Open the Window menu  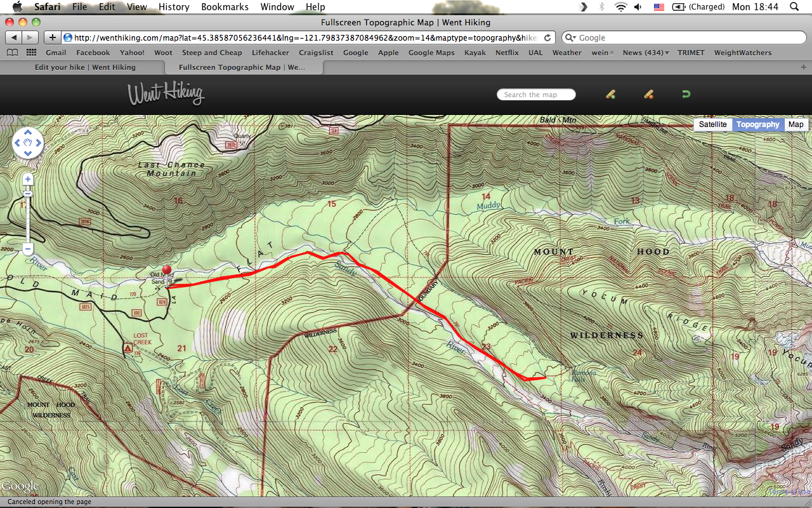coord(277,7)
